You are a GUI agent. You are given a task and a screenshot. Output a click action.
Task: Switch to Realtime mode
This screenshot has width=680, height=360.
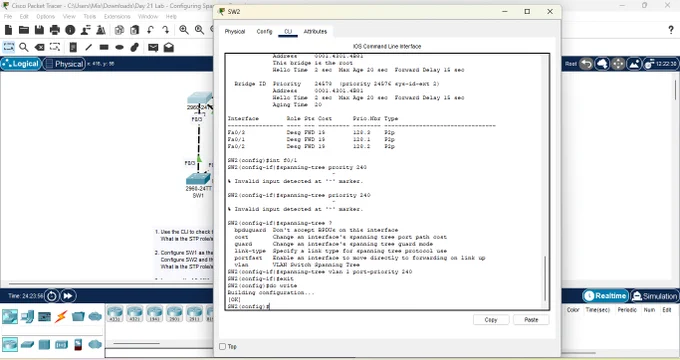click(x=606, y=296)
